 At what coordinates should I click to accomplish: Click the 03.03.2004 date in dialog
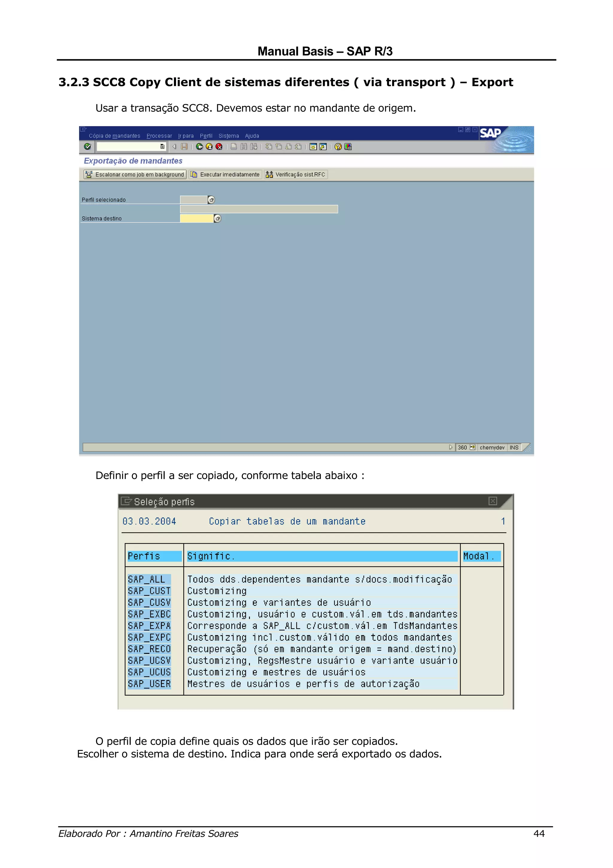click(x=149, y=521)
